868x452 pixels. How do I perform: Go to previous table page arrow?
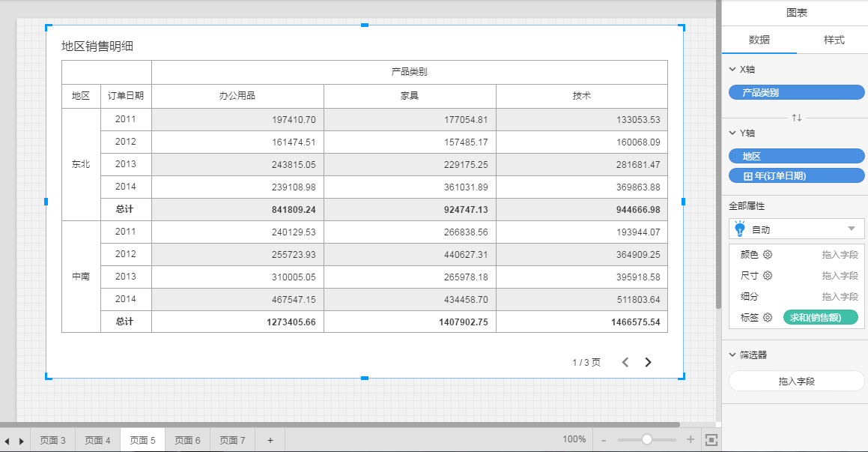pos(625,362)
